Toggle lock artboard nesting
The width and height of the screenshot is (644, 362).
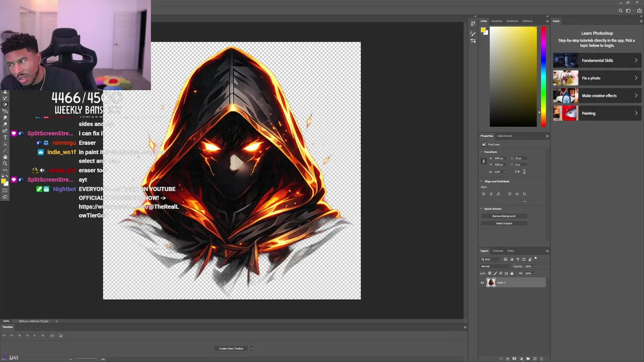click(x=506, y=273)
